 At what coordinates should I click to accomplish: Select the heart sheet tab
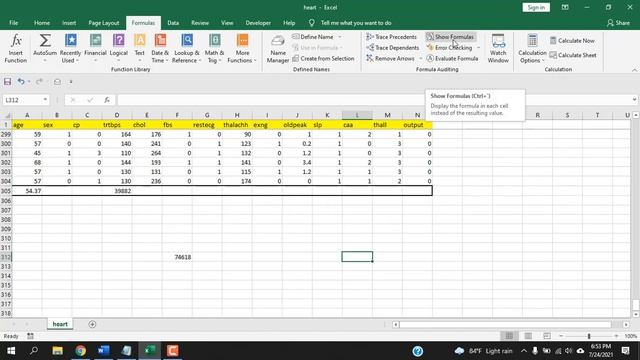60,324
